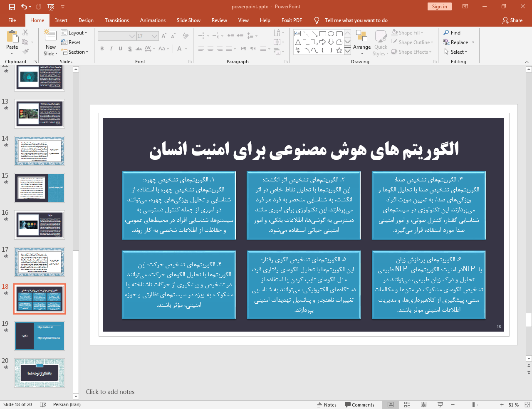Switch to the Animations tab
532x409 pixels.
click(x=153, y=20)
